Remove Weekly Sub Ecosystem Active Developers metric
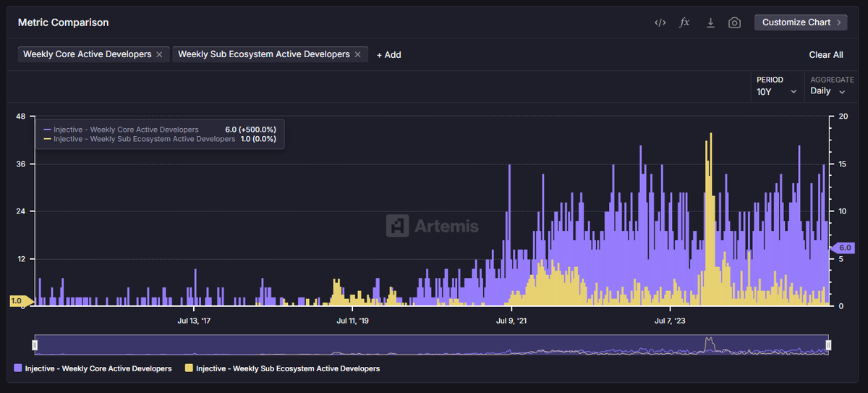This screenshot has width=868, height=393. pos(357,54)
